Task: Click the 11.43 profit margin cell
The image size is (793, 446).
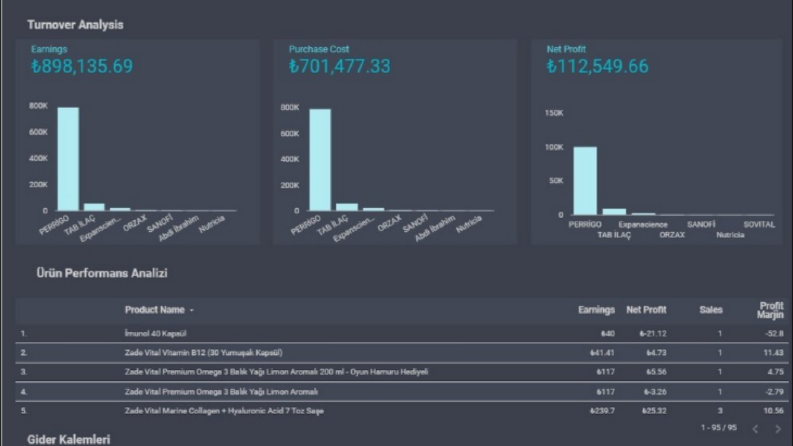Action: (x=774, y=353)
